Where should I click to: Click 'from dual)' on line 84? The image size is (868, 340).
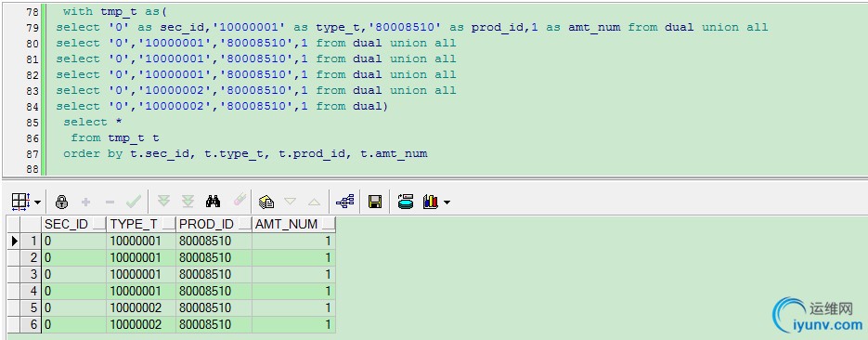pyautogui.click(x=352, y=106)
